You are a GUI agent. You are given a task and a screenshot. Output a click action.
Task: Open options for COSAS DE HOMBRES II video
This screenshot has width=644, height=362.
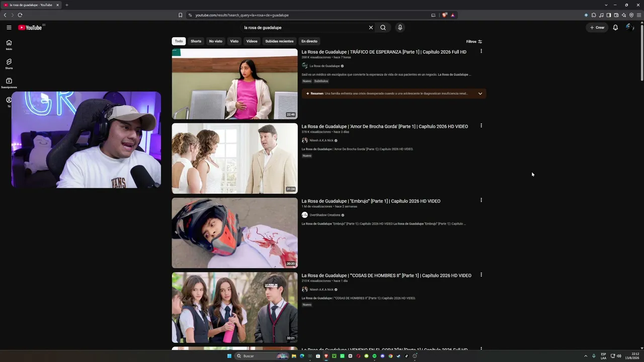(x=481, y=275)
